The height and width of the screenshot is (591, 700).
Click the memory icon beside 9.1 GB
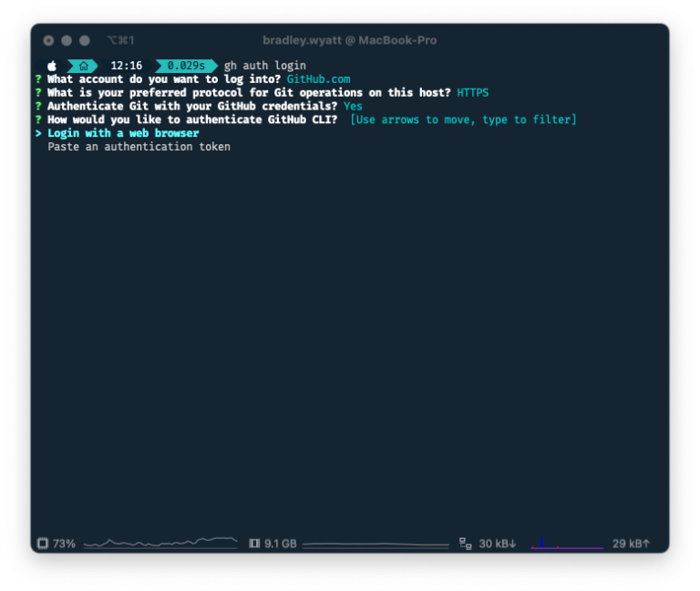pyautogui.click(x=254, y=544)
